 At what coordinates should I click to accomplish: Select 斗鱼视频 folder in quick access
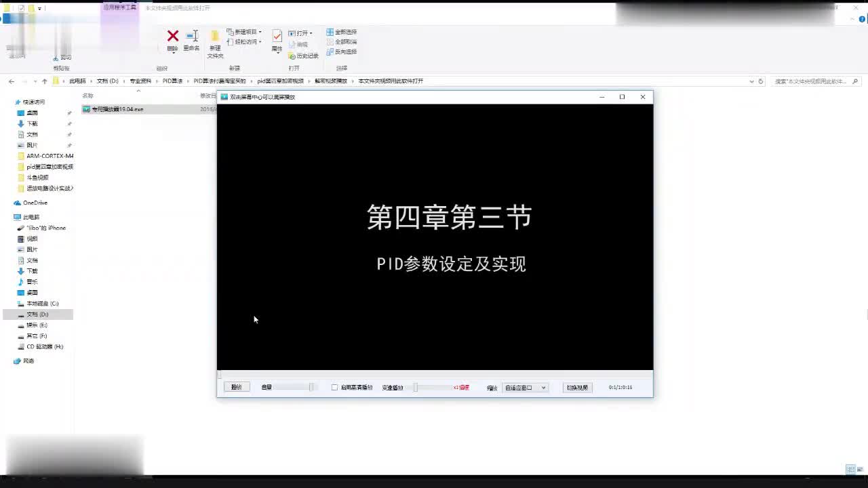[x=33, y=178]
